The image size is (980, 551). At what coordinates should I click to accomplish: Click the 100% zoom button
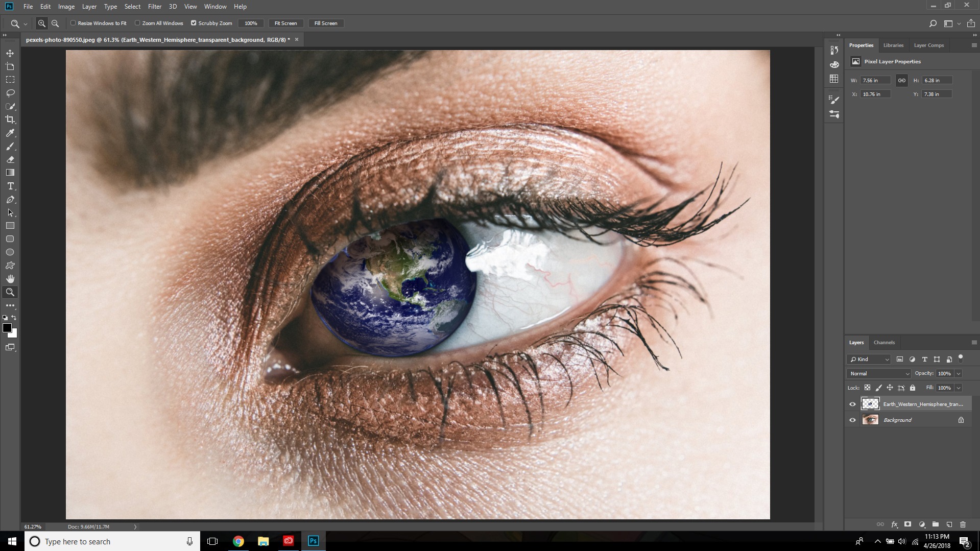pyautogui.click(x=251, y=23)
